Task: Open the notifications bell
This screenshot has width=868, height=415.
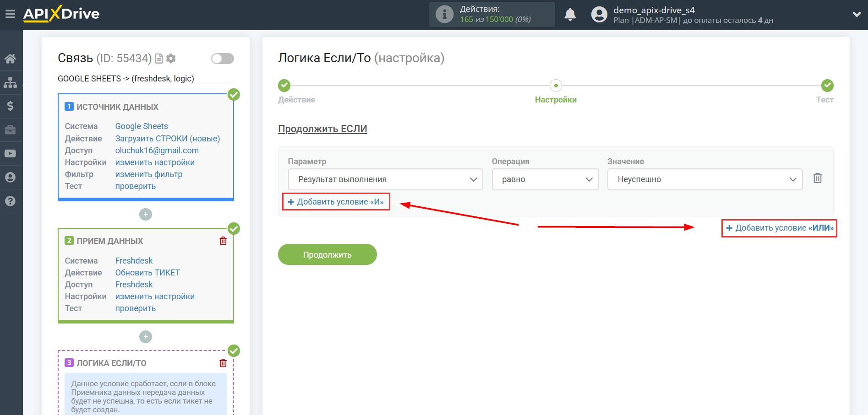Action: (570, 15)
